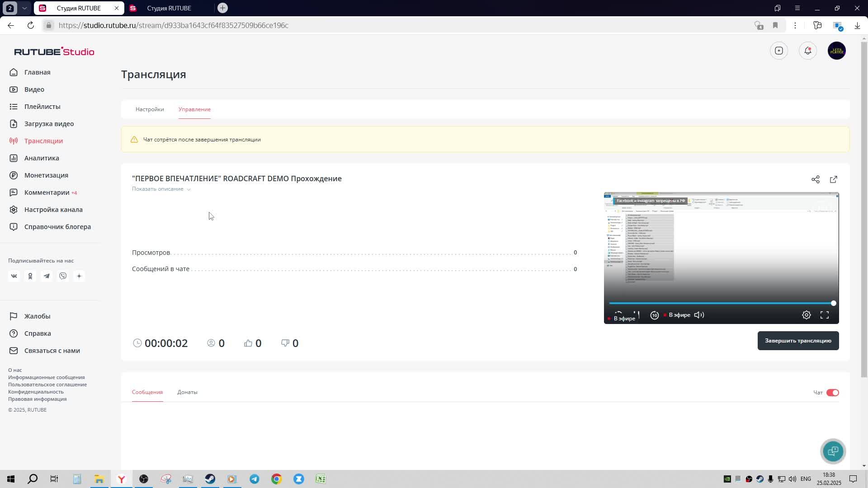
Task: Bookmark this page icon
Action: pyautogui.click(x=775, y=25)
